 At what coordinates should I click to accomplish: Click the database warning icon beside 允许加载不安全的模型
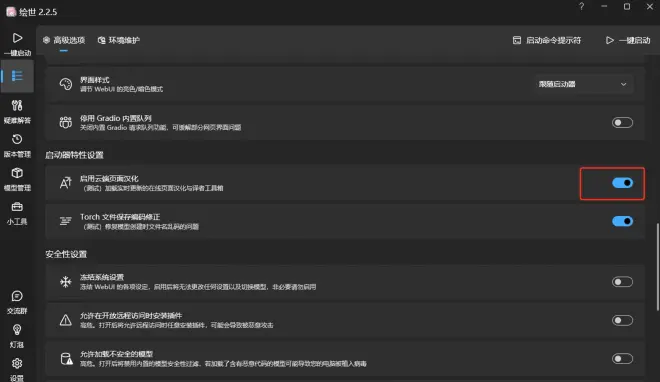pyautogui.click(x=67, y=358)
